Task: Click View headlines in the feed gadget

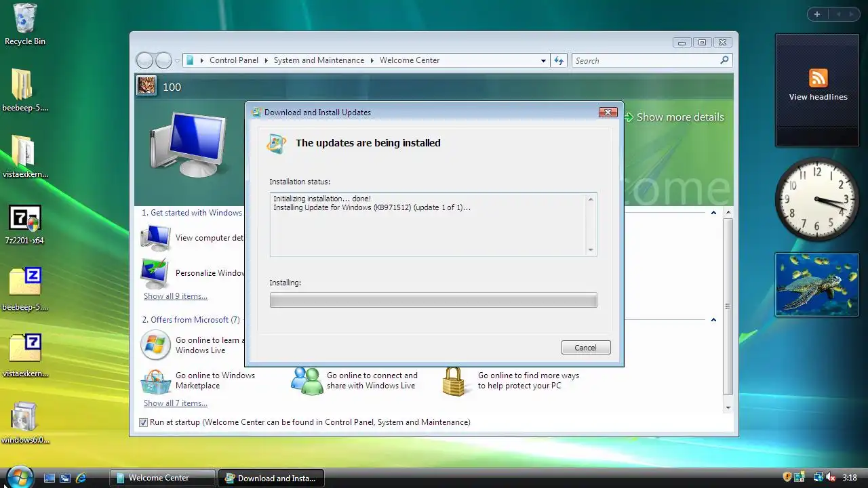Action: (x=818, y=97)
